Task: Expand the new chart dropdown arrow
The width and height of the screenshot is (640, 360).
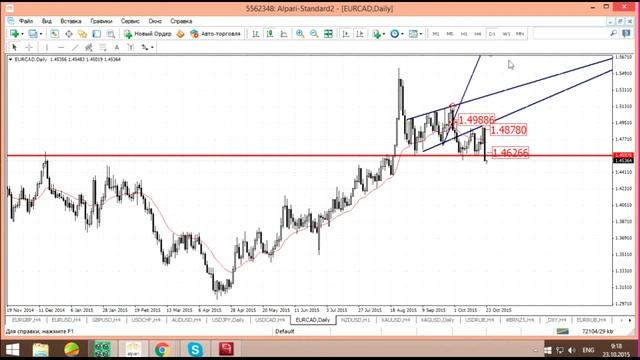Action: [x=22, y=34]
